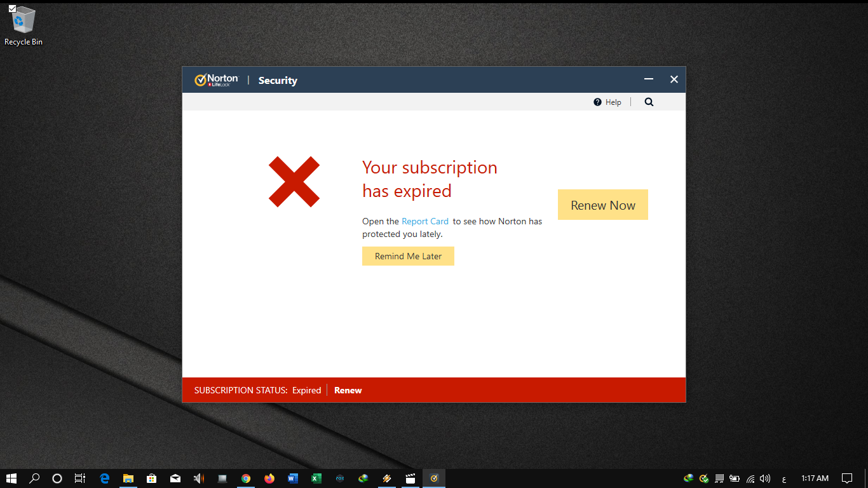Click Renew in the red status bar
The width and height of the screenshot is (868, 488).
click(x=348, y=390)
